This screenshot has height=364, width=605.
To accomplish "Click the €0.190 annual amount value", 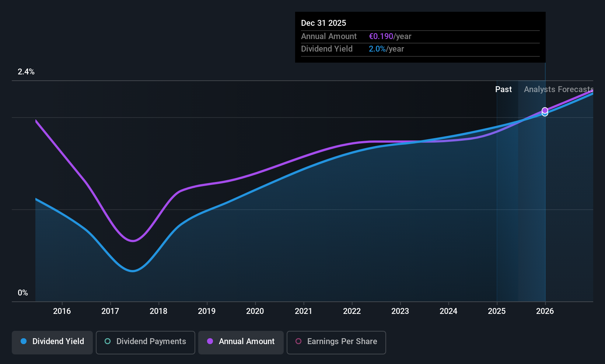I will [x=381, y=36].
